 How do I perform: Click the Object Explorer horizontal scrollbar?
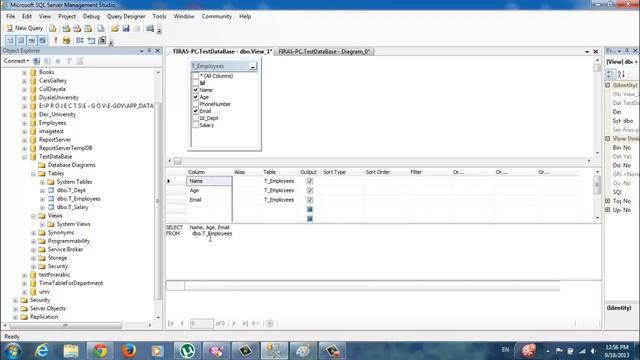[x=65, y=325]
